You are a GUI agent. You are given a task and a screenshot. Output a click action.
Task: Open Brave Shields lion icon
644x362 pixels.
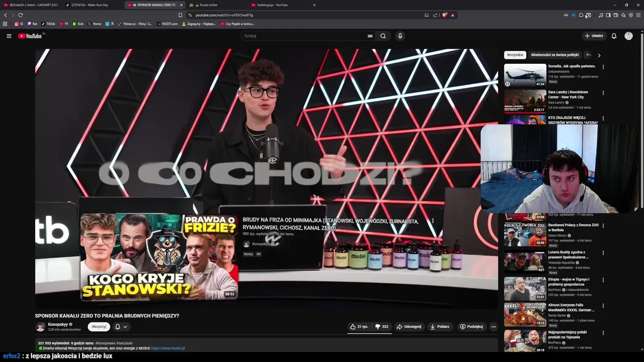pos(444,15)
